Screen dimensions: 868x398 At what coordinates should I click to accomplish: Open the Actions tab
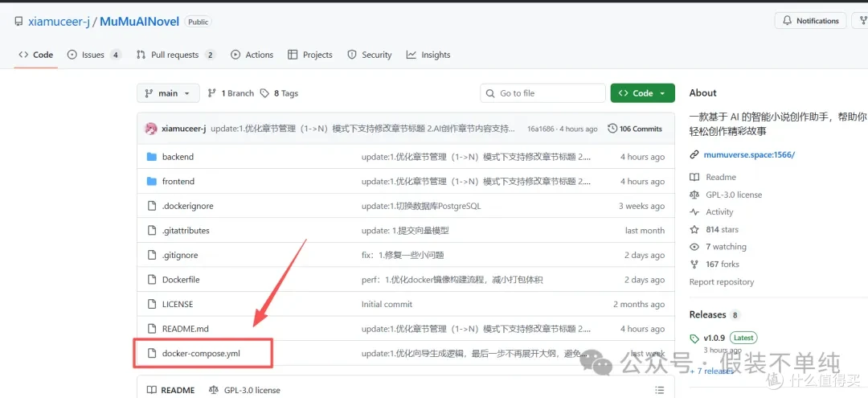point(252,55)
